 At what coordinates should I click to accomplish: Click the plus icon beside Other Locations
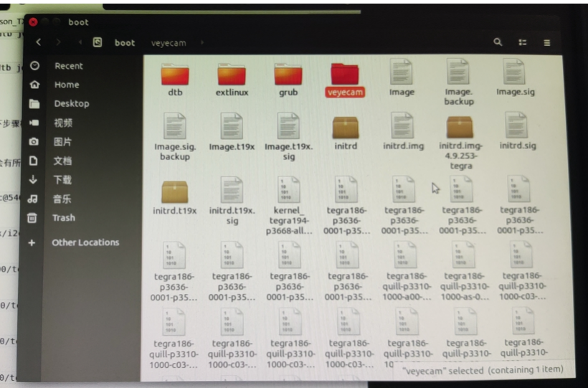[x=32, y=243]
